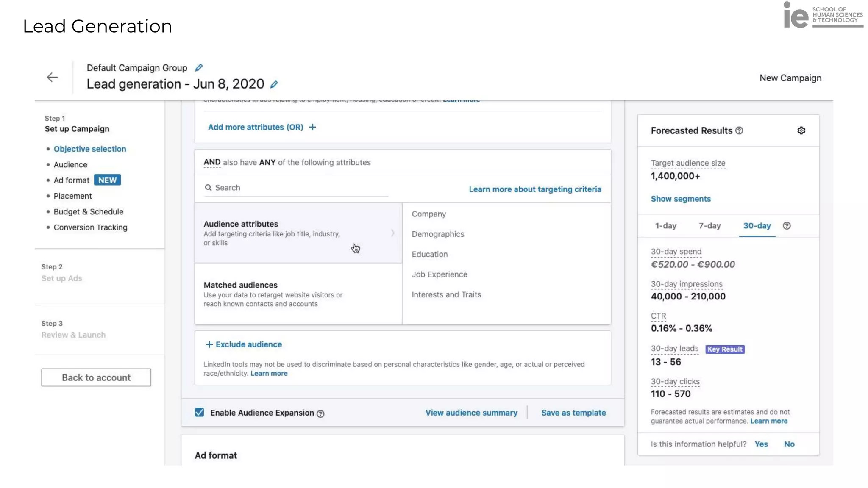Open Show segments link
Image resolution: width=868 pixels, height=488 pixels.
681,199
